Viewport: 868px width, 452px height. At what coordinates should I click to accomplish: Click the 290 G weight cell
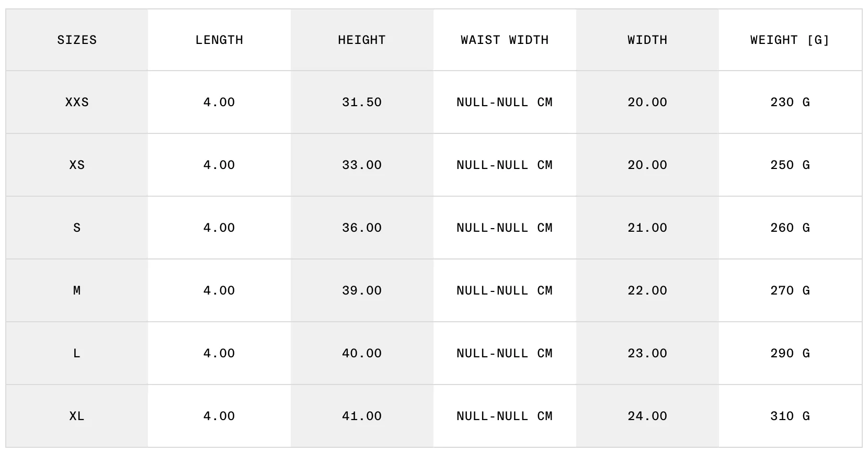(x=790, y=353)
